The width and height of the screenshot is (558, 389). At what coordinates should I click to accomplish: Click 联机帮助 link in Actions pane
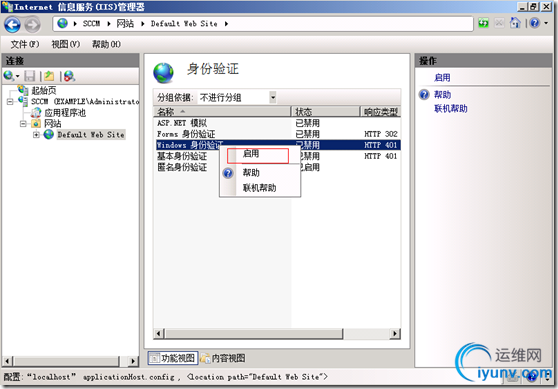[451, 109]
